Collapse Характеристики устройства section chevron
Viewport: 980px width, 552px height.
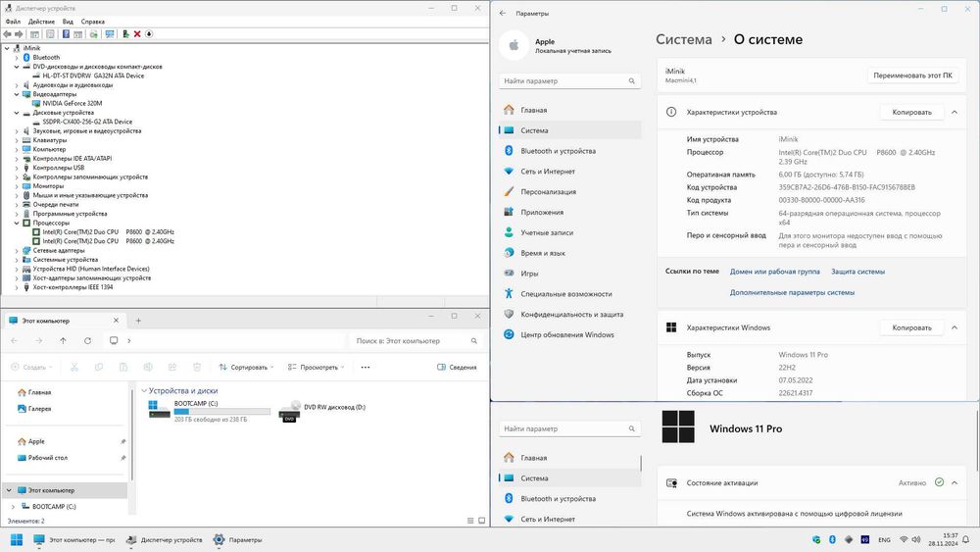(955, 112)
